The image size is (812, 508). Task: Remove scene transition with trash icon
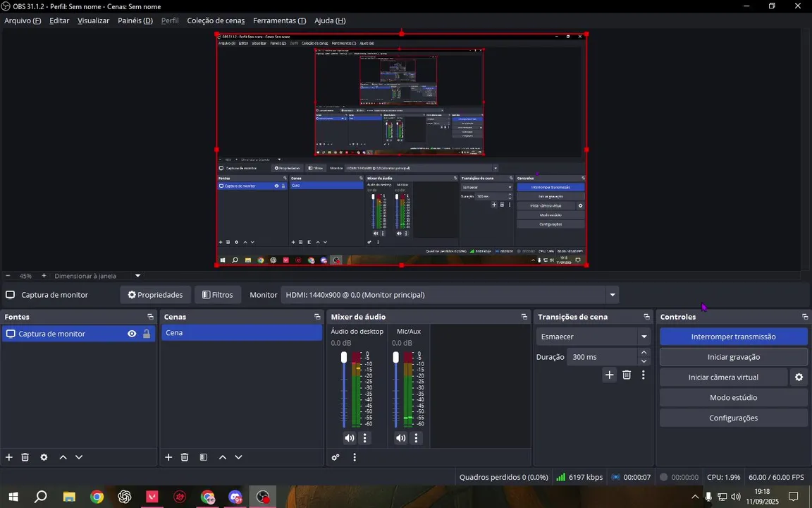627,375
